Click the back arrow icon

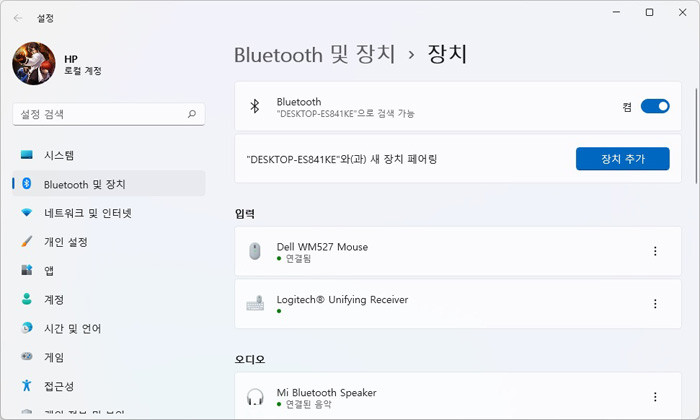click(x=18, y=18)
